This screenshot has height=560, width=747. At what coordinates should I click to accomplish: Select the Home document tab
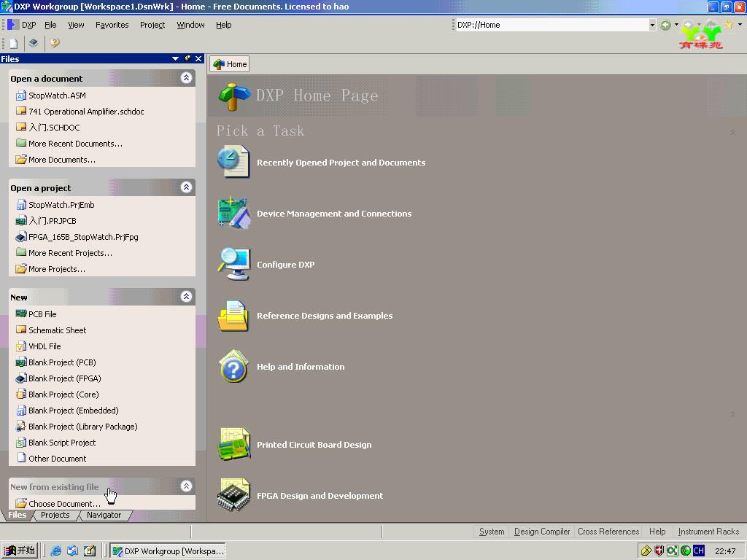pyautogui.click(x=230, y=64)
